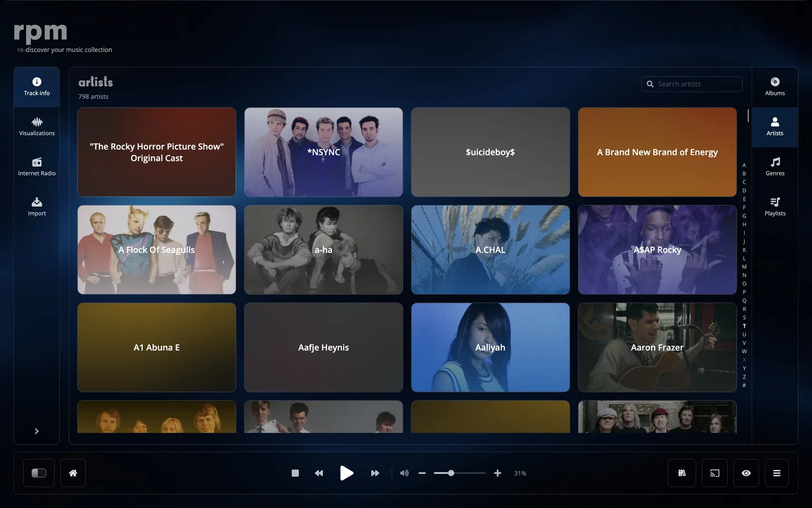Jump to letter B in alphabet index
Viewport: 812px width, 508px height.
[x=744, y=174]
